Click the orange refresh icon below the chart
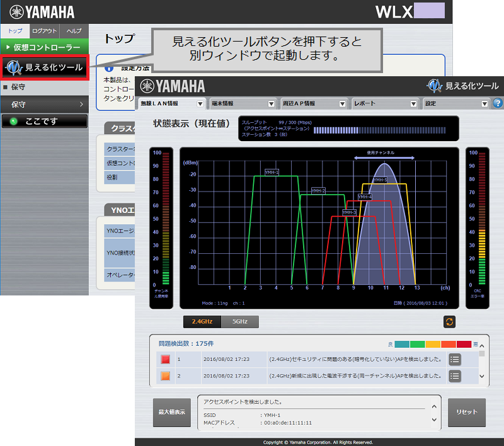The height and width of the screenshot is (446, 504). pyautogui.click(x=449, y=322)
